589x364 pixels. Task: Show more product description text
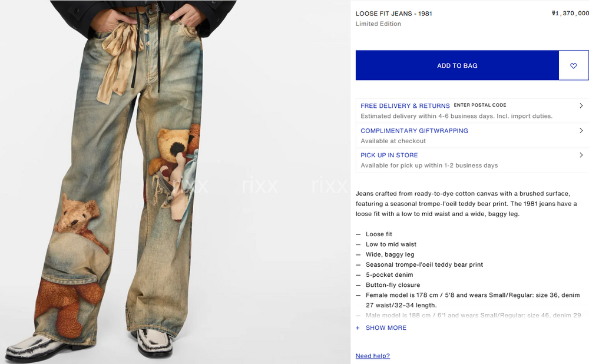tap(386, 328)
